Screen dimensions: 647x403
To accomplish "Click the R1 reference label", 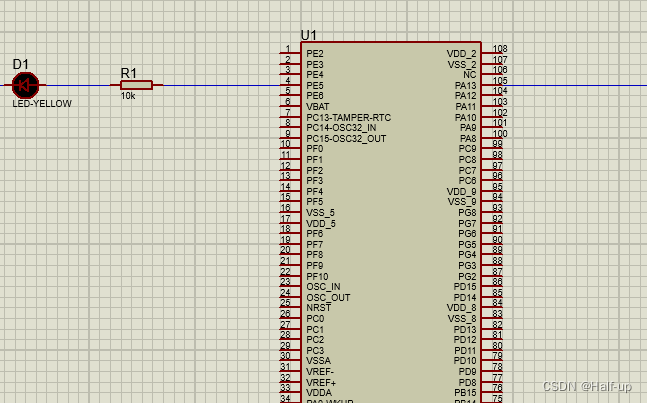I will coord(128,73).
